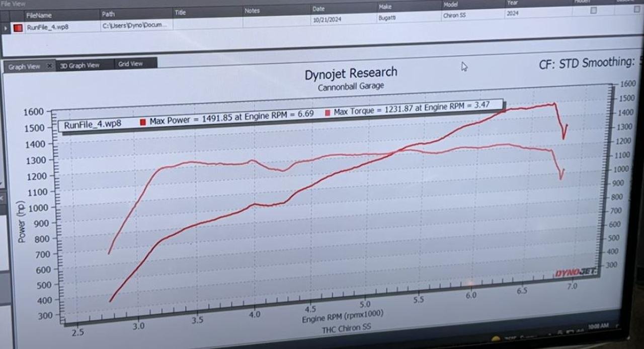Close the Graph View tab
644x349 pixels.
49,66
